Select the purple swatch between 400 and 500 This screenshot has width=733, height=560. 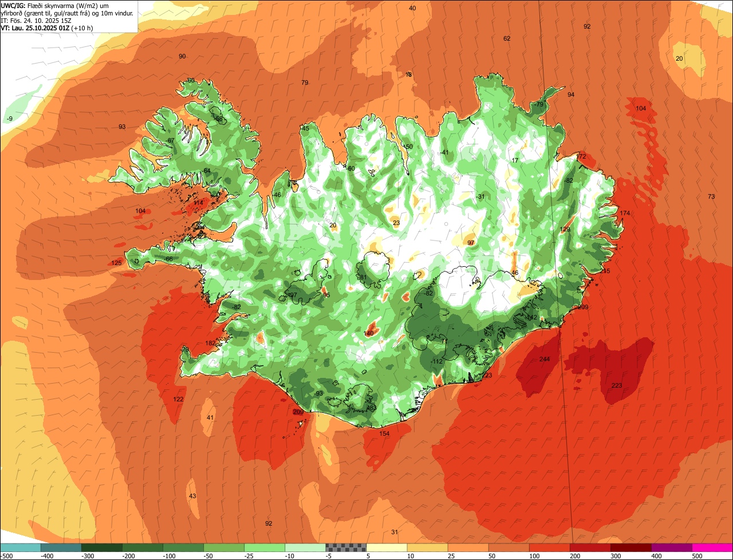click(x=671, y=547)
